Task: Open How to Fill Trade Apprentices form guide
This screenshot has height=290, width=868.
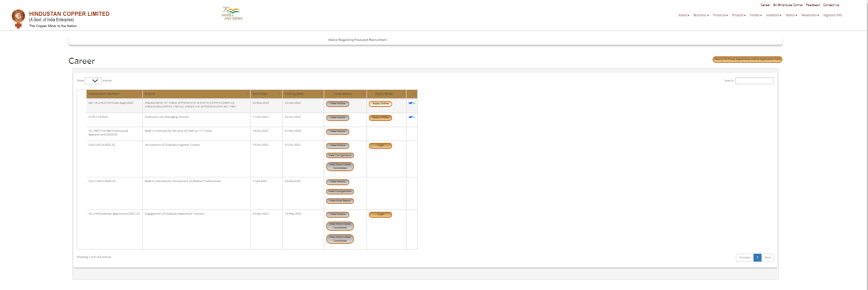Action: pos(747,60)
